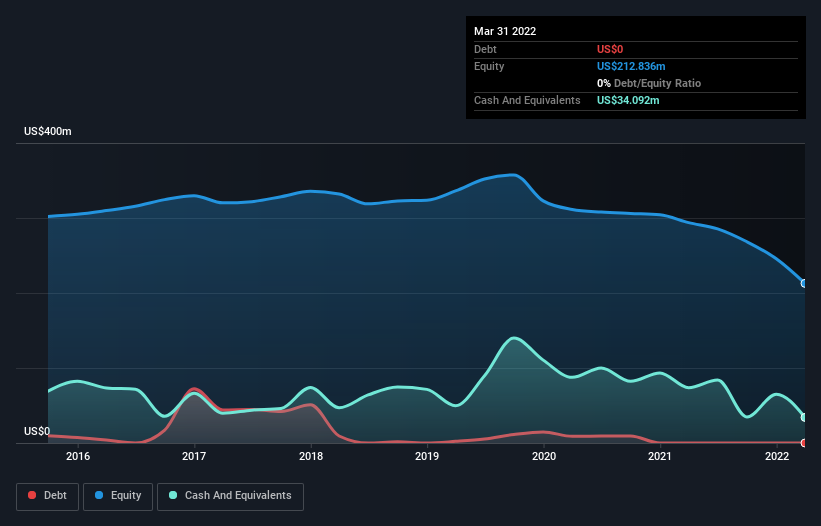Image resolution: width=821 pixels, height=526 pixels.
Task: Click the Cash And Equivalents tooltip row label
Action: coord(527,100)
